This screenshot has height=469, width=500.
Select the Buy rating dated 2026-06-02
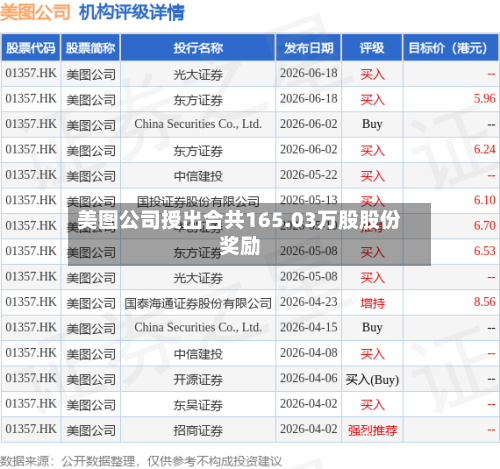[372, 124]
